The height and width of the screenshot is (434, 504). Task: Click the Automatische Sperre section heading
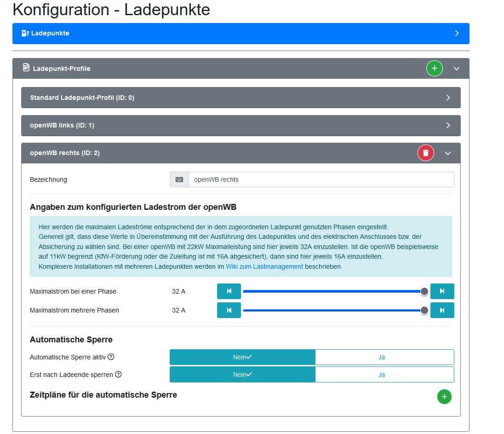[71, 339]
